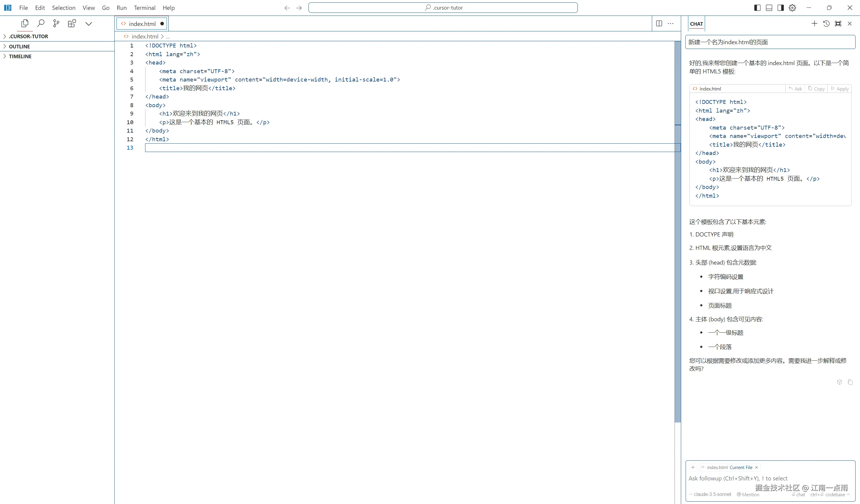Click Apply on the code block

(x=840, y=89)
